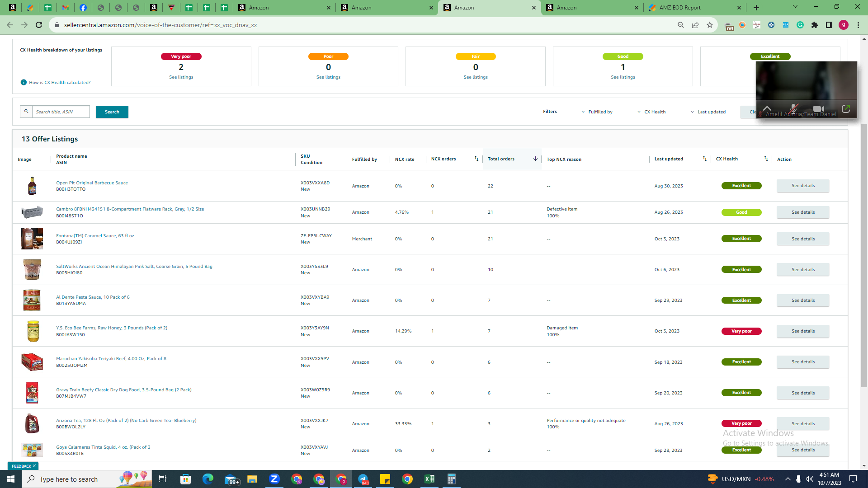Switch to the pinned Gmail tab

click(x=65, y=8)
